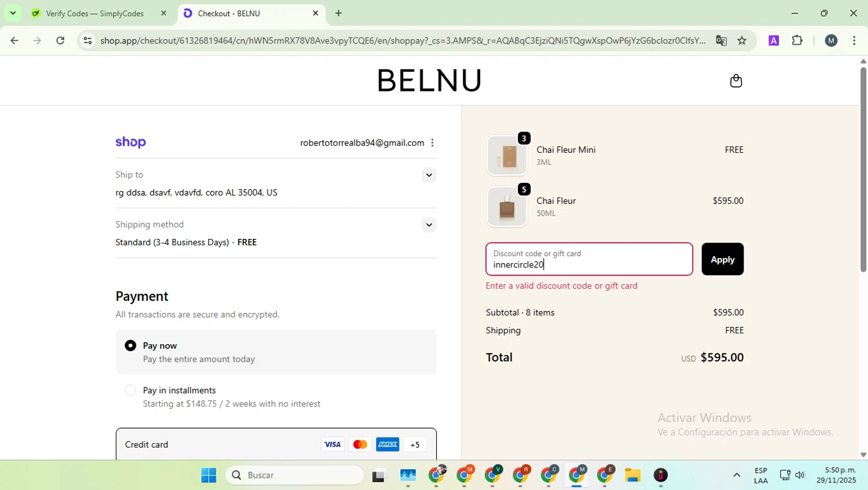Click the Apply discount button
This screenshot has height=490, width=868.
(x=722, y=259)
